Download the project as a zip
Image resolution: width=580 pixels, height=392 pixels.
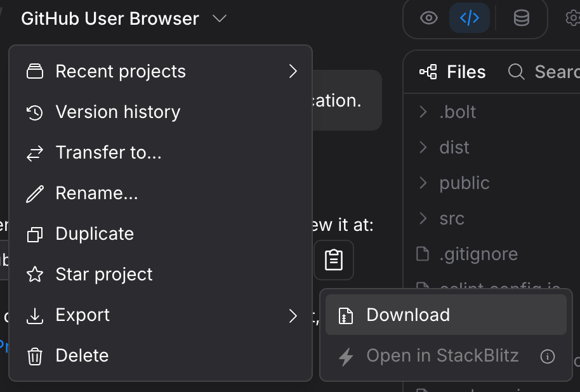pos(445,315)
